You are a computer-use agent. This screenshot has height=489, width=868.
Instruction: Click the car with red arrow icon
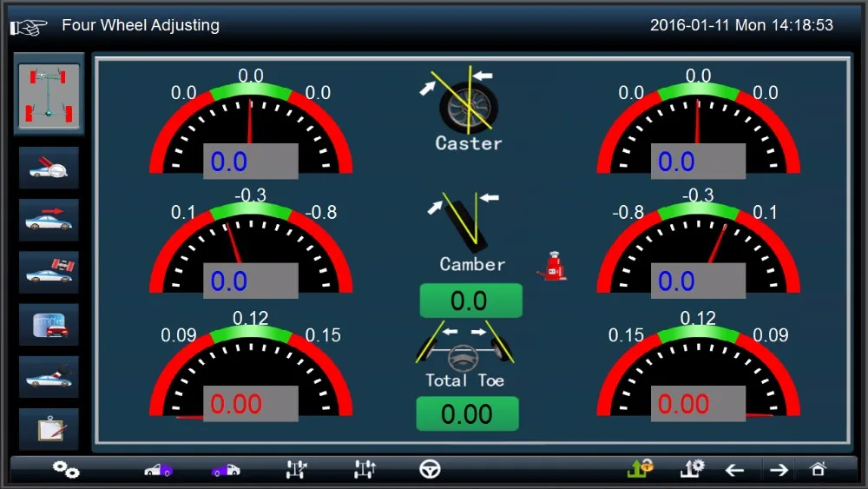pyautogui.click(x=49, y=220)
